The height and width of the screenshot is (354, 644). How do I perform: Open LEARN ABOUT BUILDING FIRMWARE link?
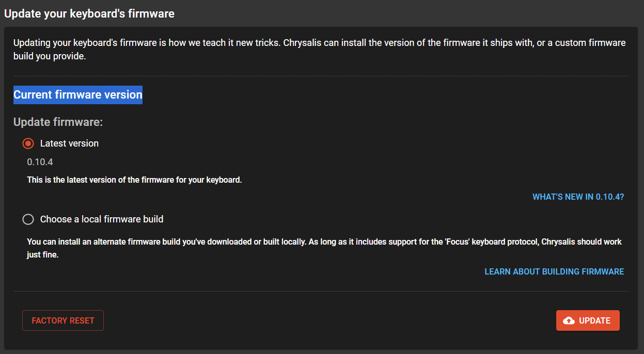554,271
